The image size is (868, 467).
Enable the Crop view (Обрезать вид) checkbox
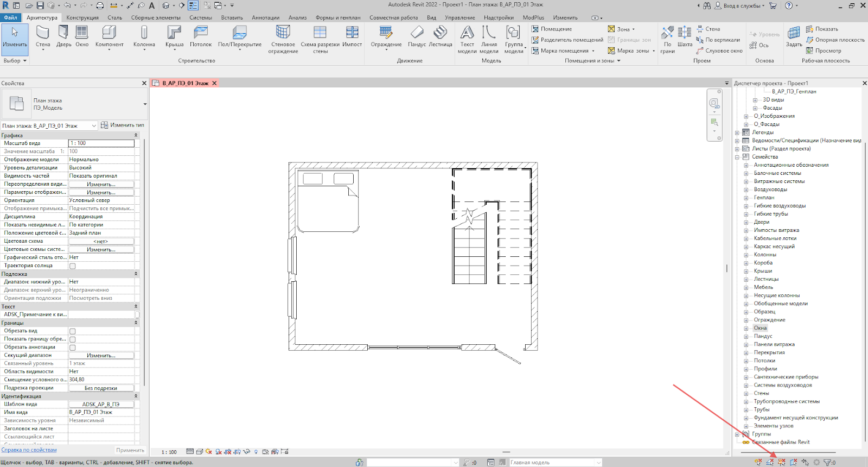pyautogui.click(x=73, y=331)
